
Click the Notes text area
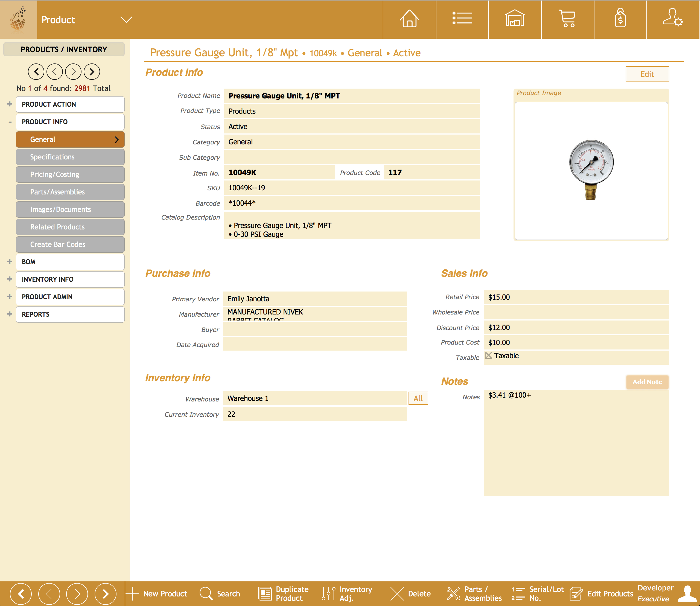point(577,443)
